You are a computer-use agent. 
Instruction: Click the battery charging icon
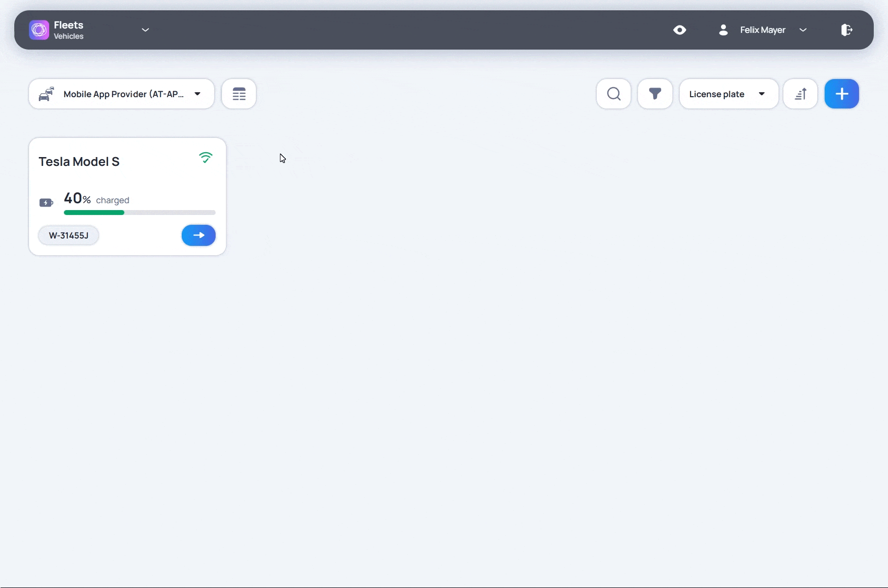[46, 203]
